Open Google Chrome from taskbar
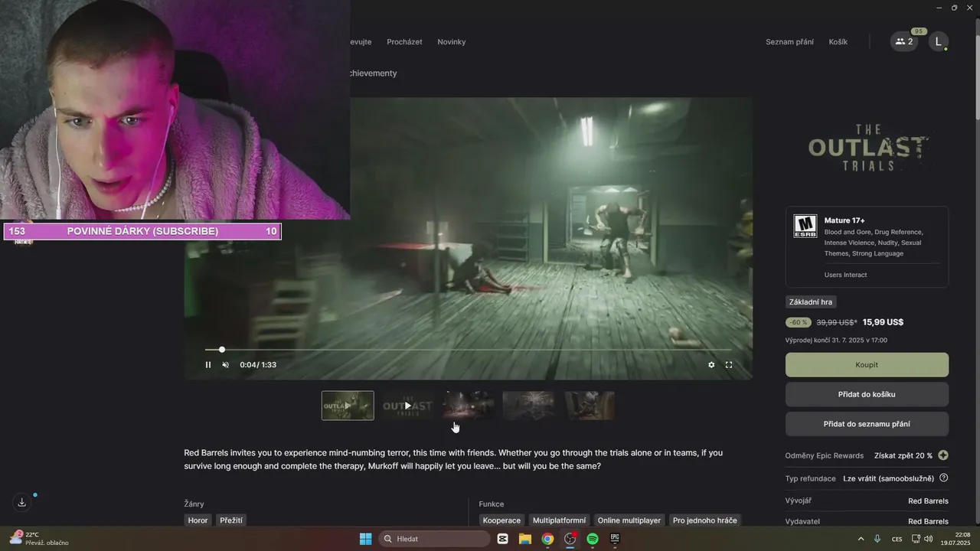The height and width of the screenshot is (551, 980). [547, 539]
